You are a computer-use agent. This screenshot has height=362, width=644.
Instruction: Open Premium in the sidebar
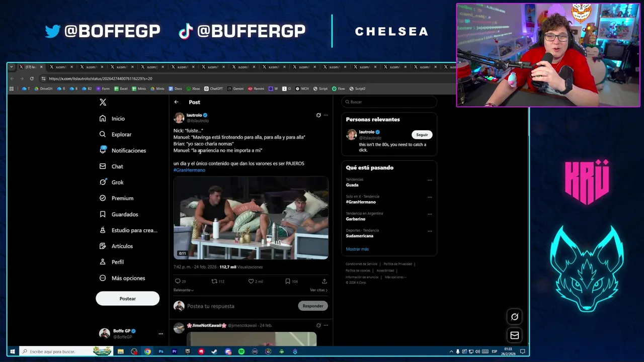pyautogui.click(x=116, y=198)
